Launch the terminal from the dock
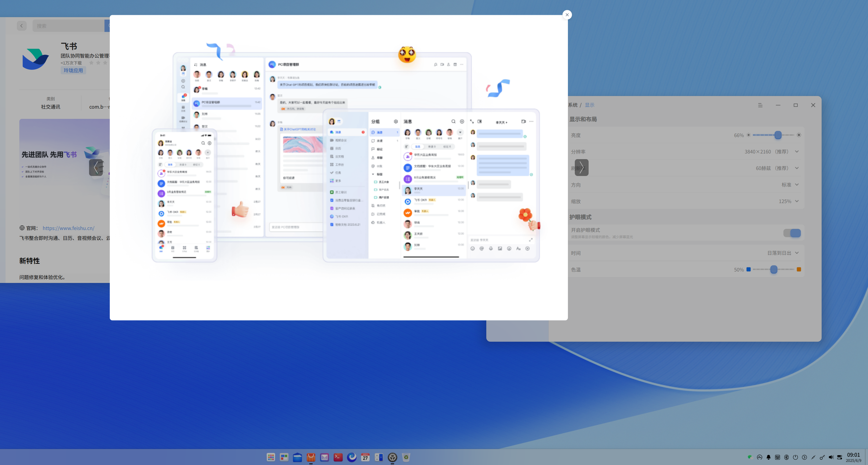 click(x=338, y=457)
